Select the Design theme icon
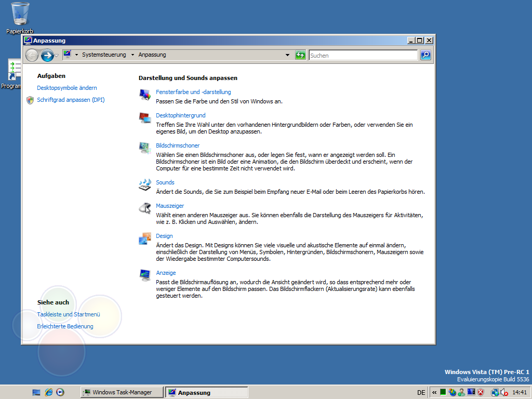This screenshot has width=532, height=399. (x=145, y=238)
